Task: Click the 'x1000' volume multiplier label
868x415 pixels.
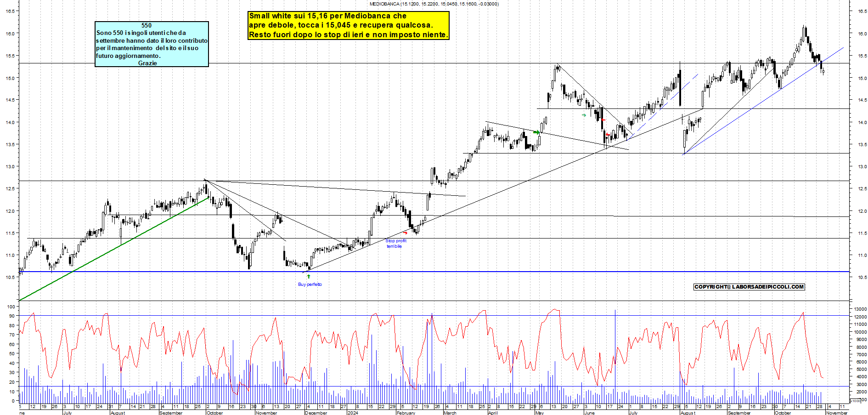Action: (x=856, y=401)
